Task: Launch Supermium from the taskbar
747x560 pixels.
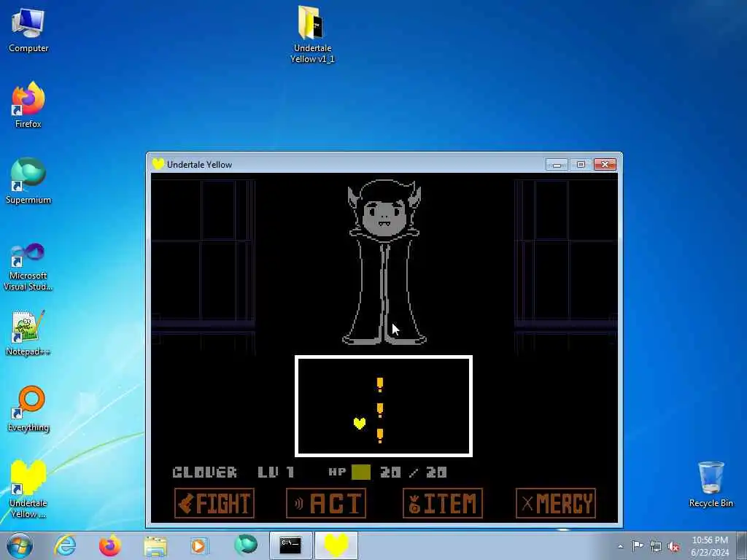Action: (x=245, y=545)
